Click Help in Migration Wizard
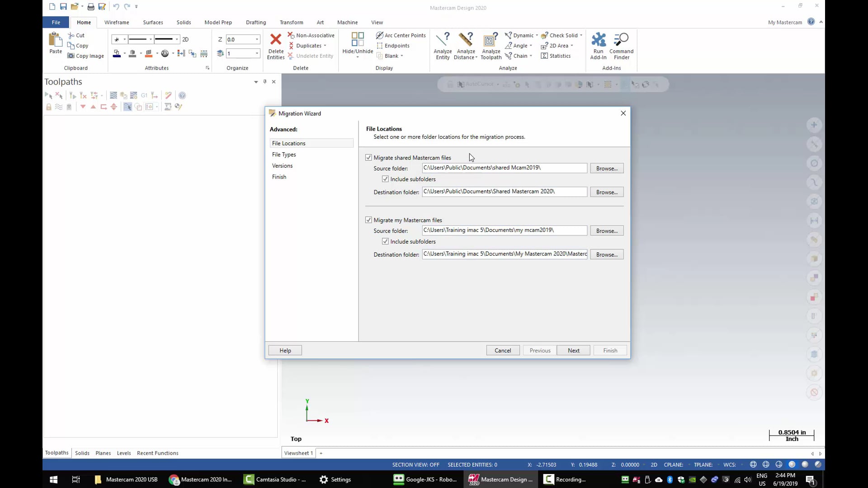Screen dimensions: 868x488 tap(285, 351)
